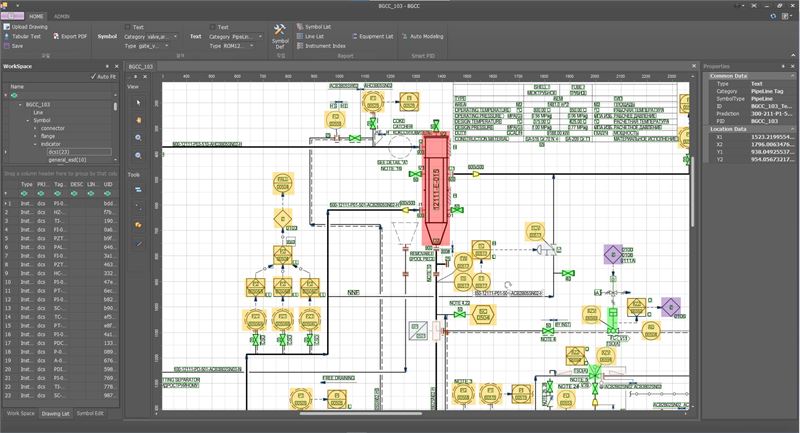
Task: Export the drawing with Export PDF
Action: (x=70, y=36)
